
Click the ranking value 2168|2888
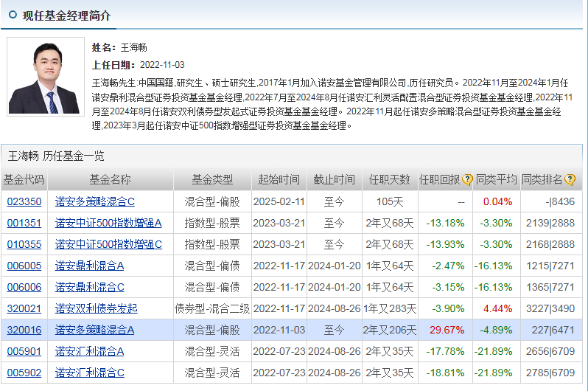coord(550,244)
